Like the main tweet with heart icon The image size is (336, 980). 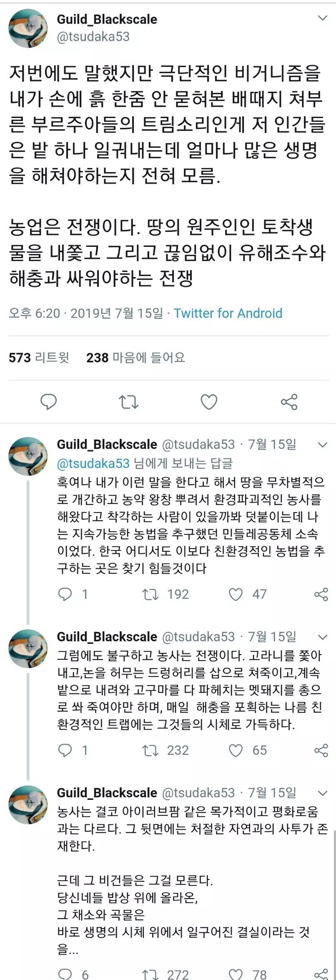tap(209, 402)
